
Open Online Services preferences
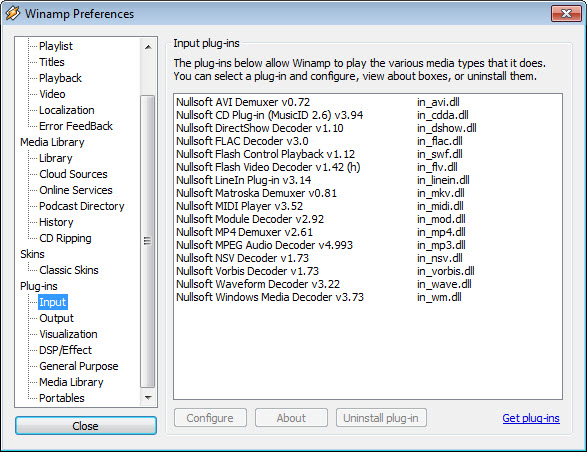point(76,190)
